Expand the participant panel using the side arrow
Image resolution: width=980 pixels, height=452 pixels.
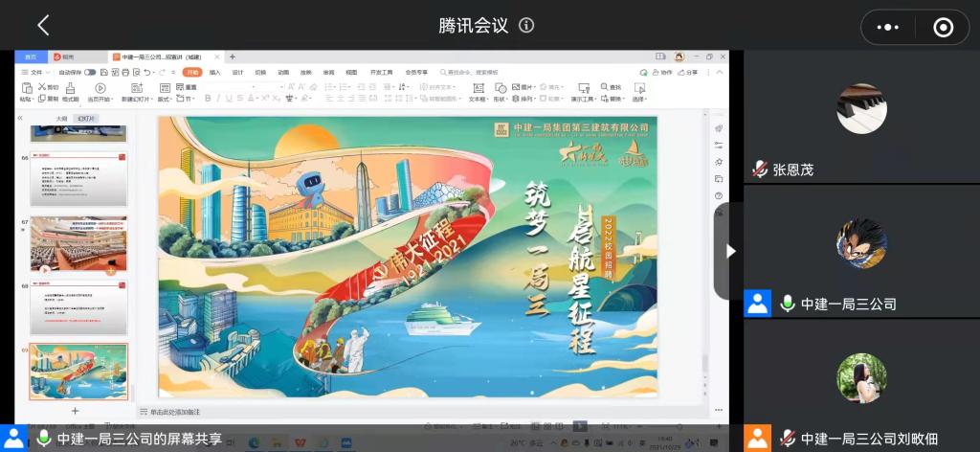point(731,251)
